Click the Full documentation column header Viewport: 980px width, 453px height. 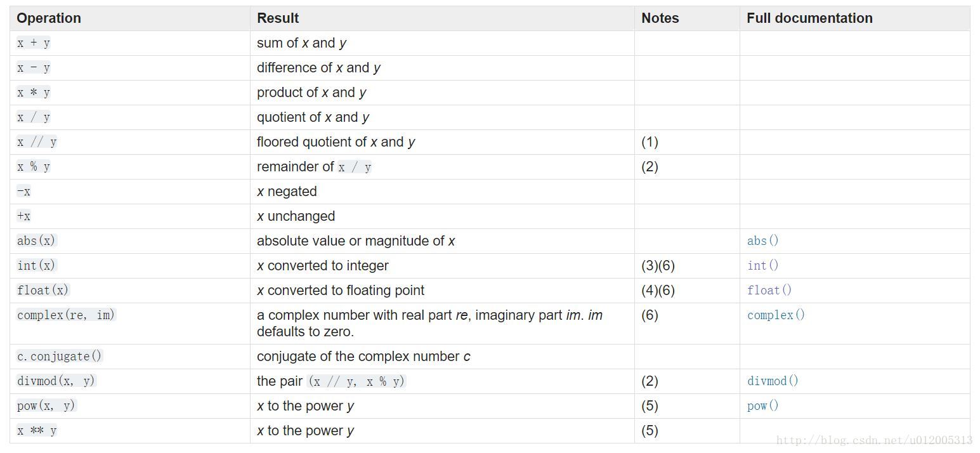tap(809, 18)
